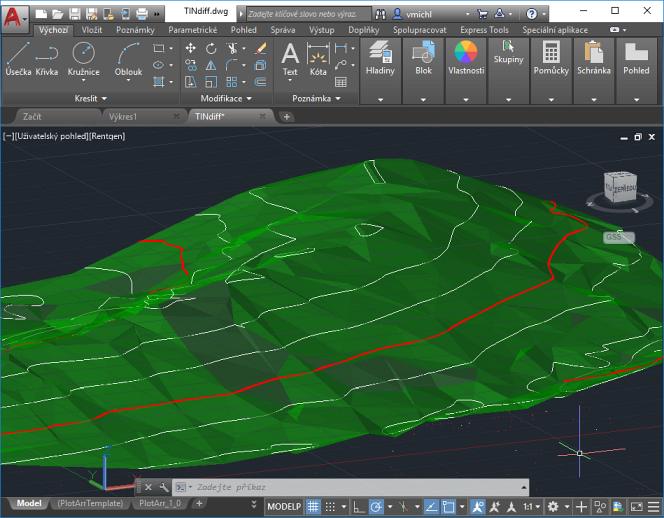This screenshot has height=518, width=664.
Task: Select the Model layout tab at bottom
Action: (29, 504)
